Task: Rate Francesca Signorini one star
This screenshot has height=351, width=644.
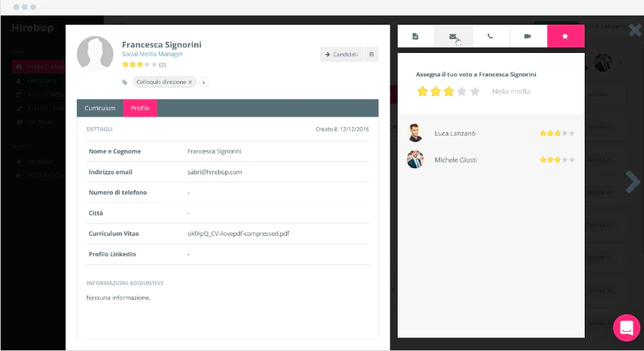Action: (422, 91)
